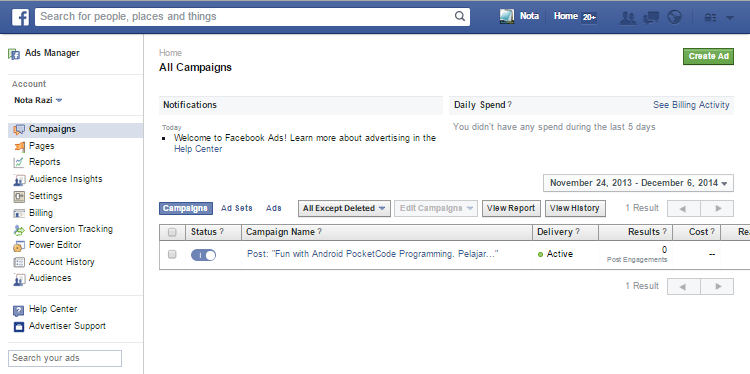The height and width of the screenshot is (374, 750).
Task: Tick the checkbox for the PocketCode campaign
Action: 172,254
